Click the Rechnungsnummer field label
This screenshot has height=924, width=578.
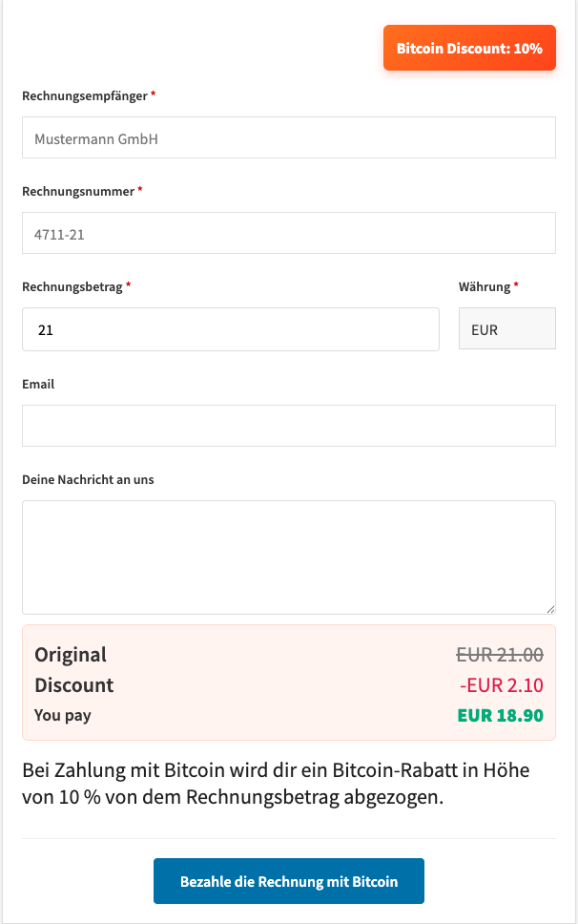(78, 191)
